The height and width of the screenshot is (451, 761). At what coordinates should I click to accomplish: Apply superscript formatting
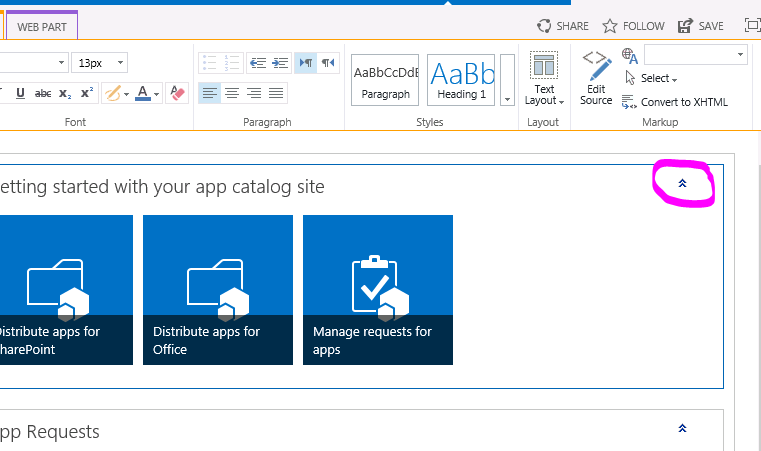[x=87, y=93]
